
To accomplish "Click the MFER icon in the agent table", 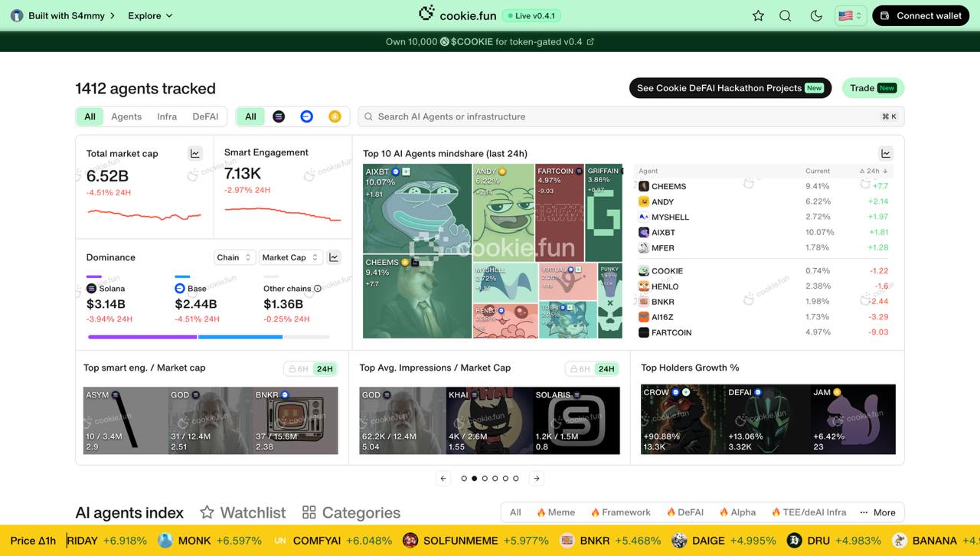I will coord(644,247).
